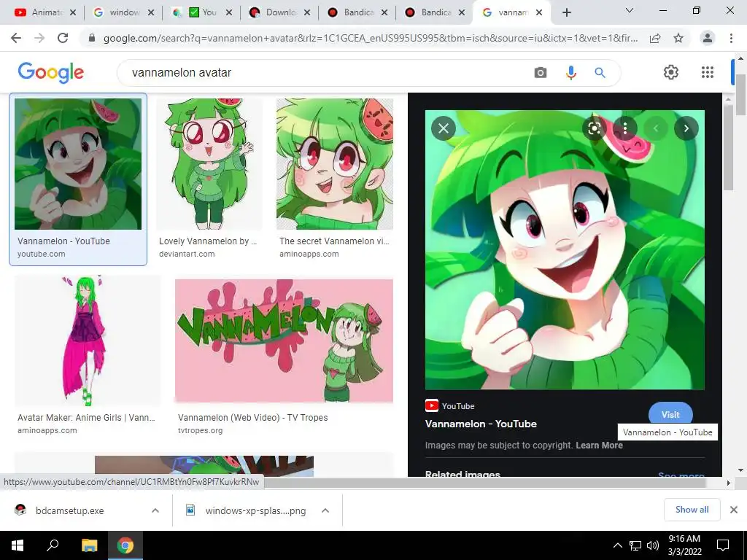Viewport: 747px width, 560px height.
Task: Open network status in system tray
Action: tap(635, 545)
